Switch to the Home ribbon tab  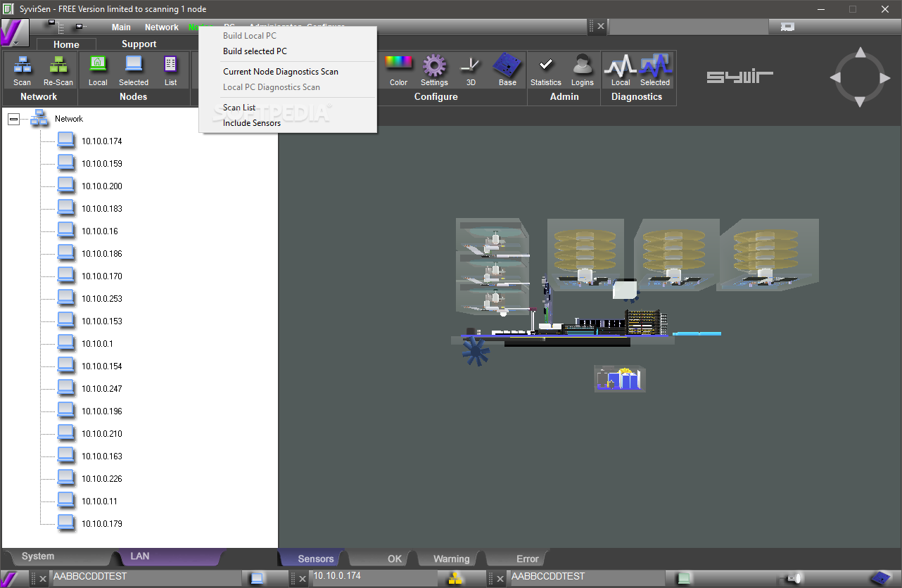66,44
